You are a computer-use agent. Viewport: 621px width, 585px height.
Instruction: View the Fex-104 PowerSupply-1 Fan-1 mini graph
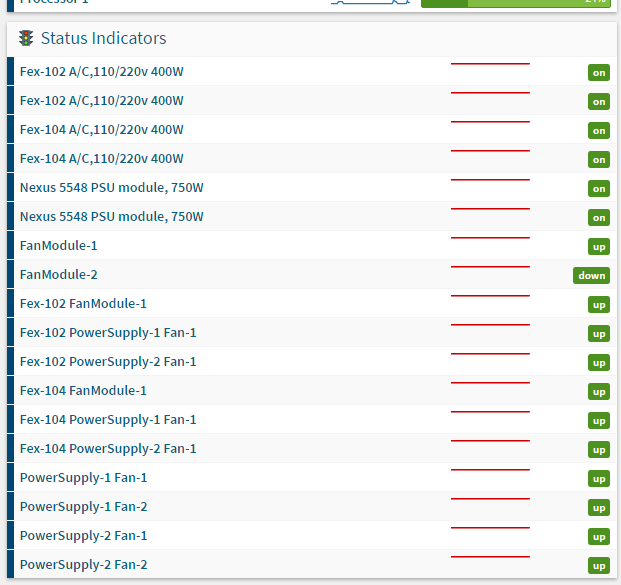[490, 412]
